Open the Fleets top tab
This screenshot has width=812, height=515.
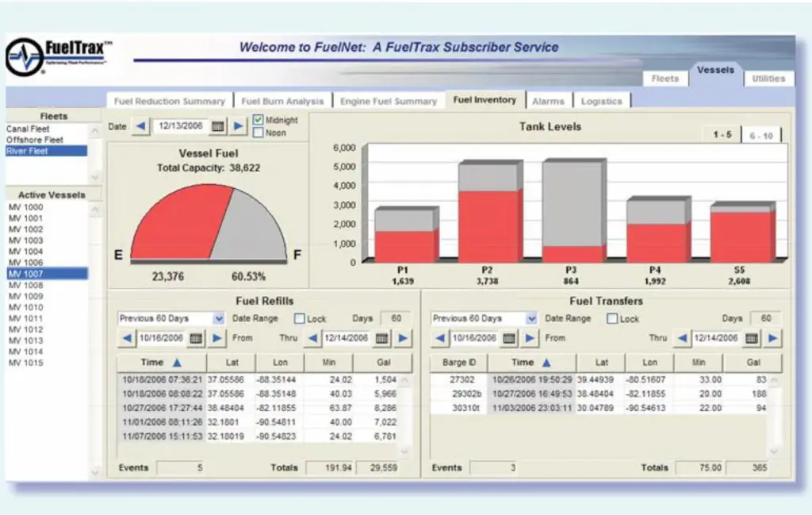[x=665, y=79]
